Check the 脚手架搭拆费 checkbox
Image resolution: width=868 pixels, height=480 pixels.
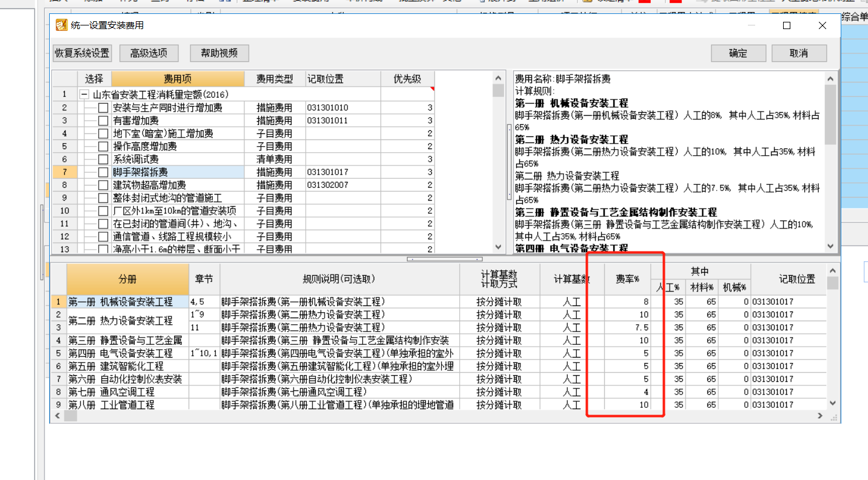pos(103,172)
